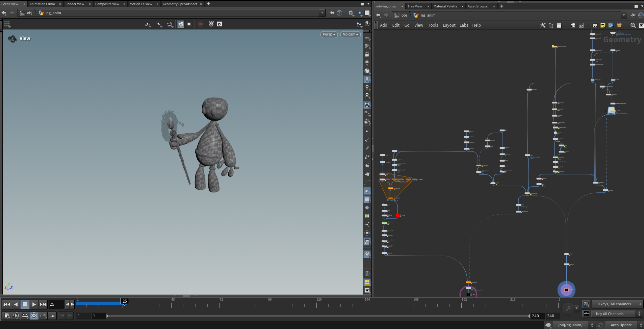Toggle the highlighted view-mode button in viewport toolbar

[x=181, y=24]
